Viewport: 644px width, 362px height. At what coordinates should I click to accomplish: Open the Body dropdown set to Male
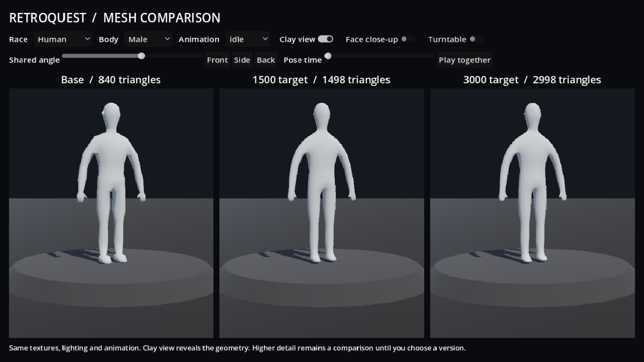coord(148,39)
